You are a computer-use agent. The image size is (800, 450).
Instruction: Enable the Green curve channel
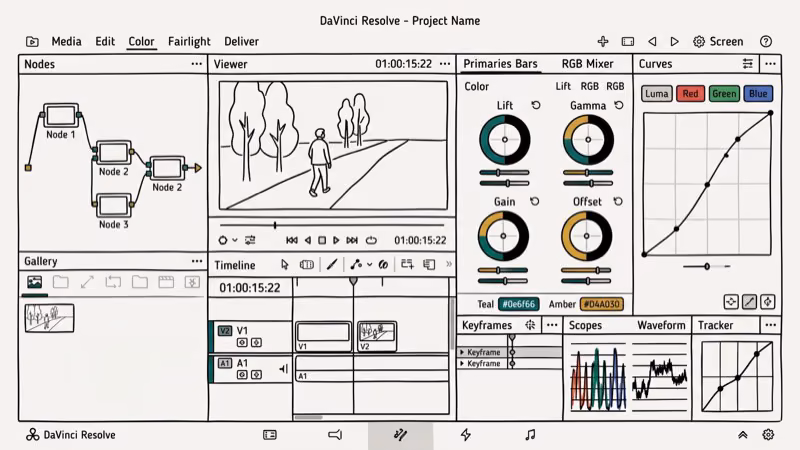pyautogui.click(x=724, y=93)
